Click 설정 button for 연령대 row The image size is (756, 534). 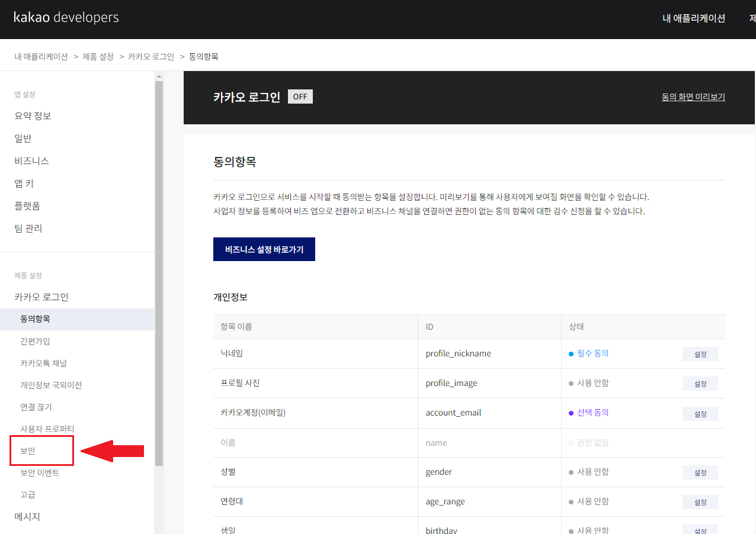click(700, 502)
